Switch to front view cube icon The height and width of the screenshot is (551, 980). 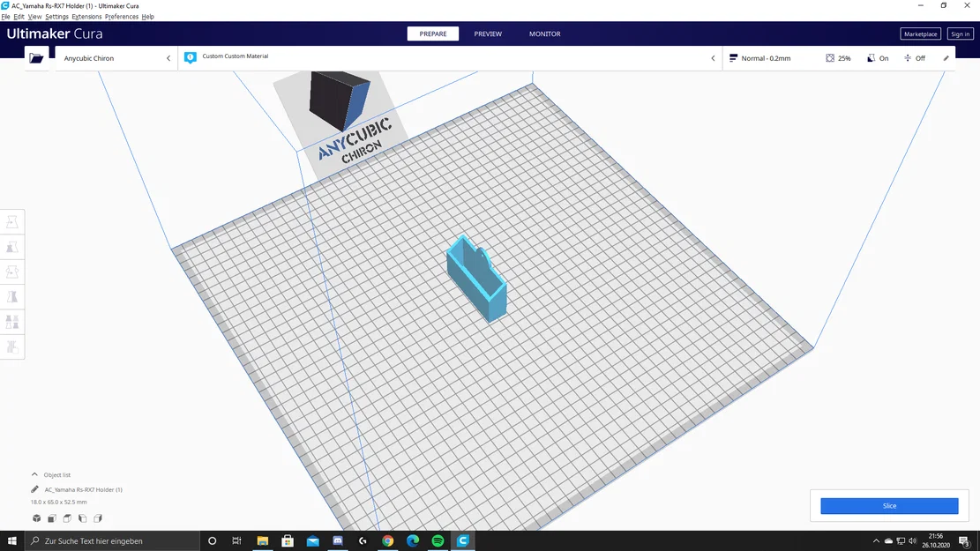52,517
